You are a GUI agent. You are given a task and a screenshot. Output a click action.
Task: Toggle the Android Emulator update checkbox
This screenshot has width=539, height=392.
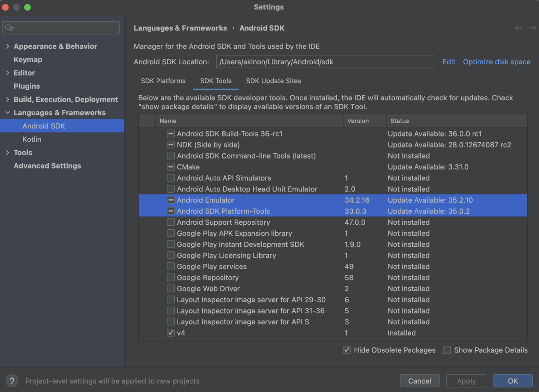click(171, 200)
